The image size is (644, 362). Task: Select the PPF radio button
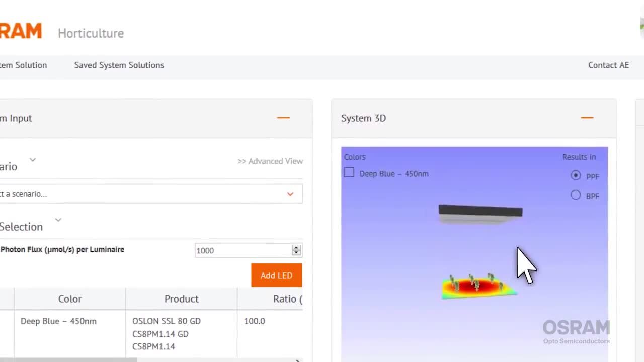[576, 175]
